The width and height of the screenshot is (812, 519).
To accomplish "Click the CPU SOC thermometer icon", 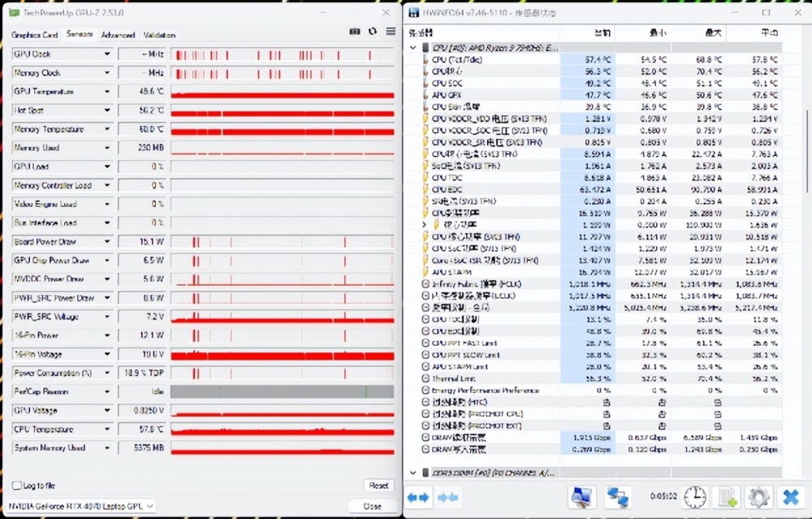I will click(425, 84).
